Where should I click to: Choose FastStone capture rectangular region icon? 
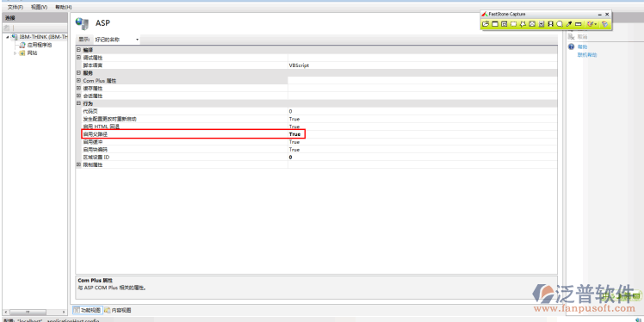click(x=513, y=24)
